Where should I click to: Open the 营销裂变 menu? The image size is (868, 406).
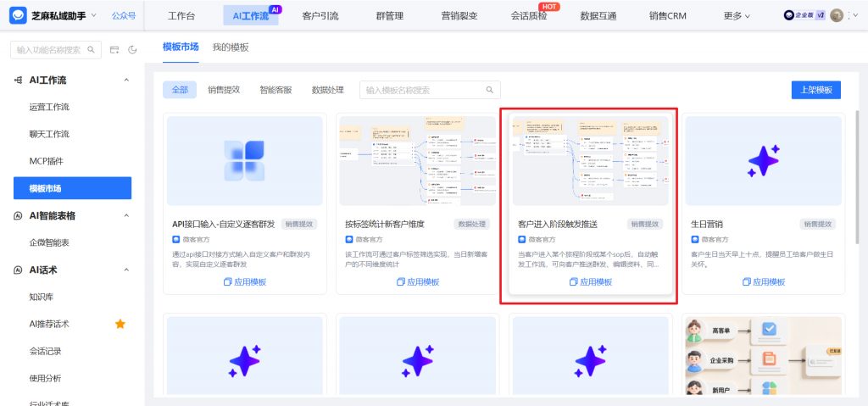coord(459,16)
